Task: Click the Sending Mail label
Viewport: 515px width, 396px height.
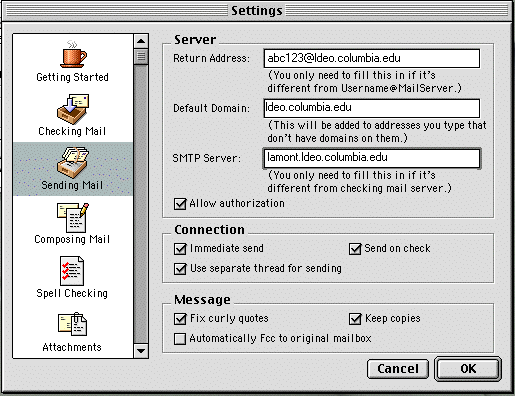Action: pyautogui.click(x=72, y=185)
